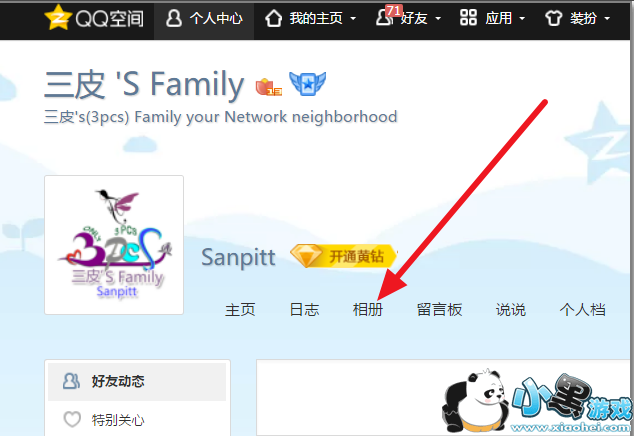Open 个人中心 person icon

click(174, 18)
